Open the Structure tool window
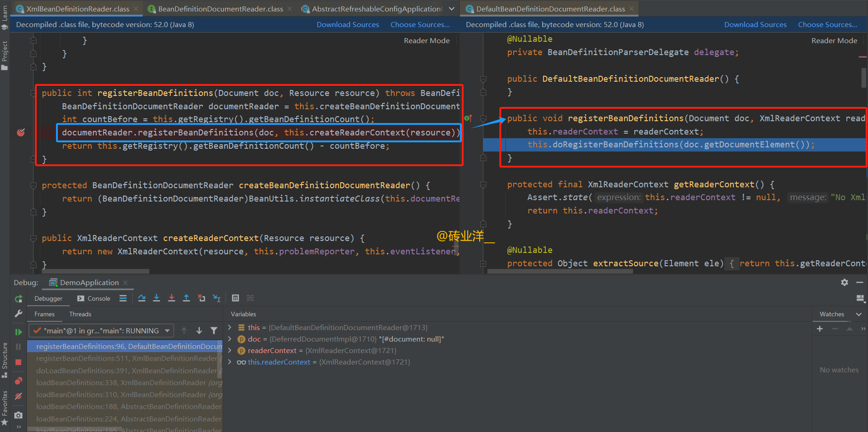Image resolution: width=868 pixels, height=432 pixels. click(5, 360)
